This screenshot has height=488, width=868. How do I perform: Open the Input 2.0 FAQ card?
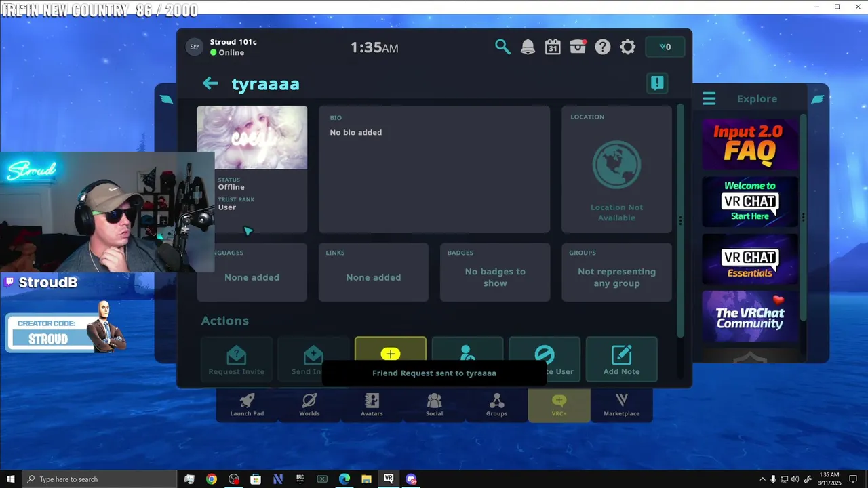click(749, 144)
